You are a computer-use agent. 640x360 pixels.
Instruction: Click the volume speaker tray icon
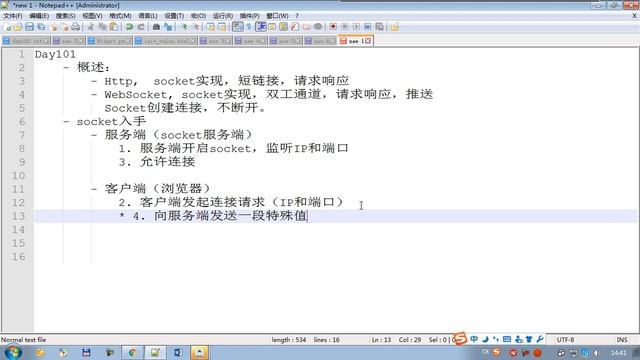tap(596, 353)
